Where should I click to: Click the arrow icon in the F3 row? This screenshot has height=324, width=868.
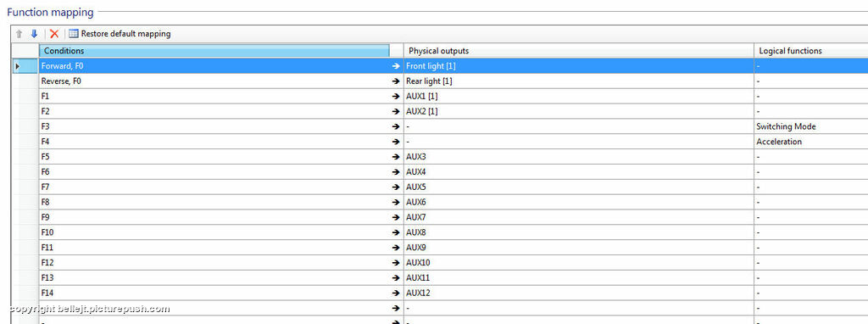tap(395, 126)
